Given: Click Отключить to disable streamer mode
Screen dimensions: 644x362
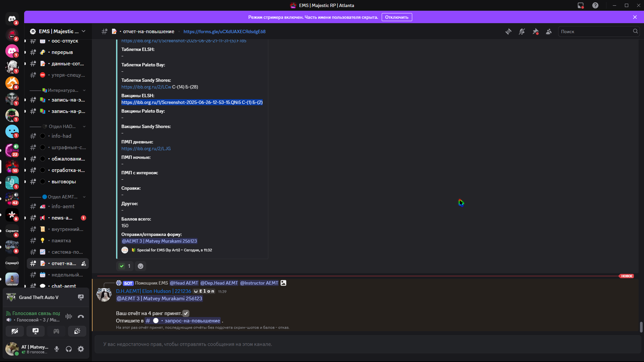Looking at the screenshot, I should click(x=397, y=17).
